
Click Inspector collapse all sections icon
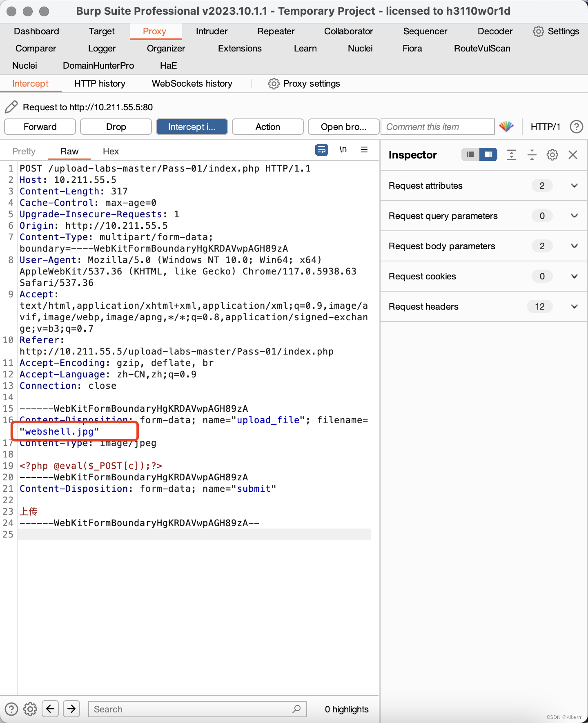tap(532, 155)
